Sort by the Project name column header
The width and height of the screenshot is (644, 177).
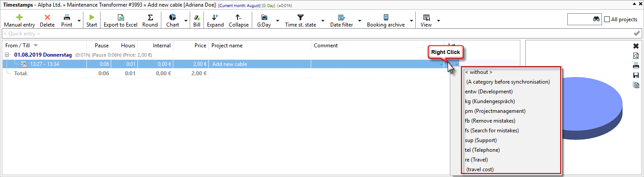click(260, 46)
